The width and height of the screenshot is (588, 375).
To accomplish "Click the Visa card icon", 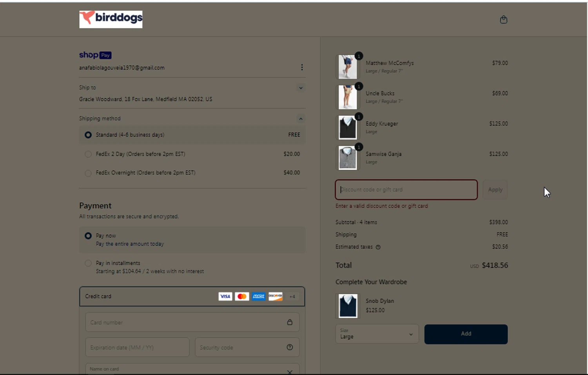I will (225, 297).
